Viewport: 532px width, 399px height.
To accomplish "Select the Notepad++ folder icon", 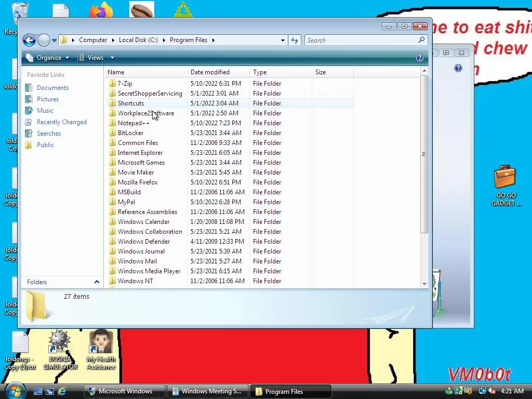I will 112,123.
